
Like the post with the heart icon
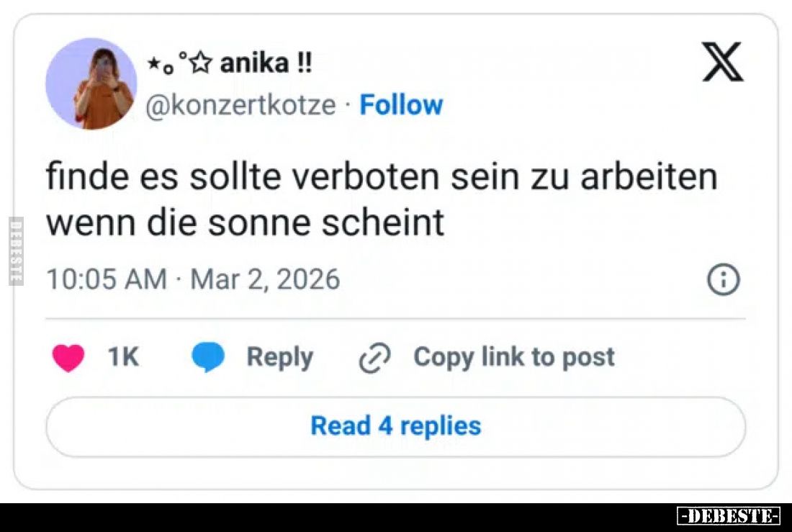tap(68, 358)
